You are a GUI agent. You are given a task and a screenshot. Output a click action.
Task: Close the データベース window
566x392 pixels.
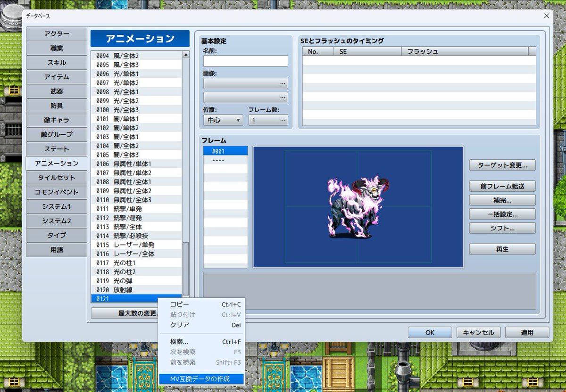tap(546, 16)
